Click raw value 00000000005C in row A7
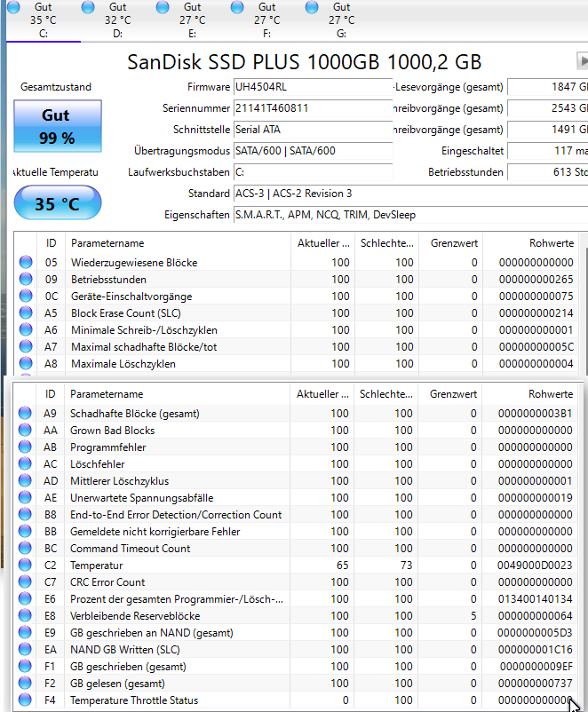 click(536, 347)
